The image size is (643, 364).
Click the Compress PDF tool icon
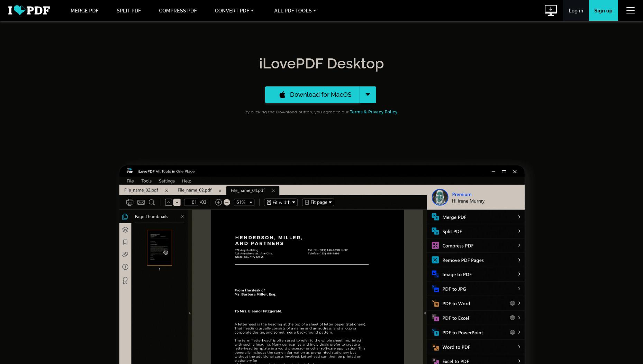435,245
